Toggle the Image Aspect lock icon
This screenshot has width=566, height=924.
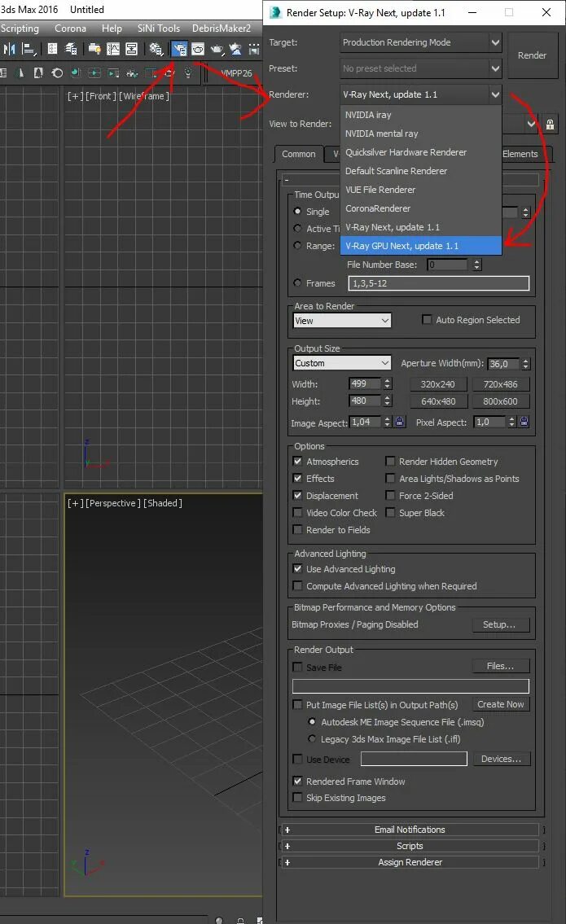point(400,422)
